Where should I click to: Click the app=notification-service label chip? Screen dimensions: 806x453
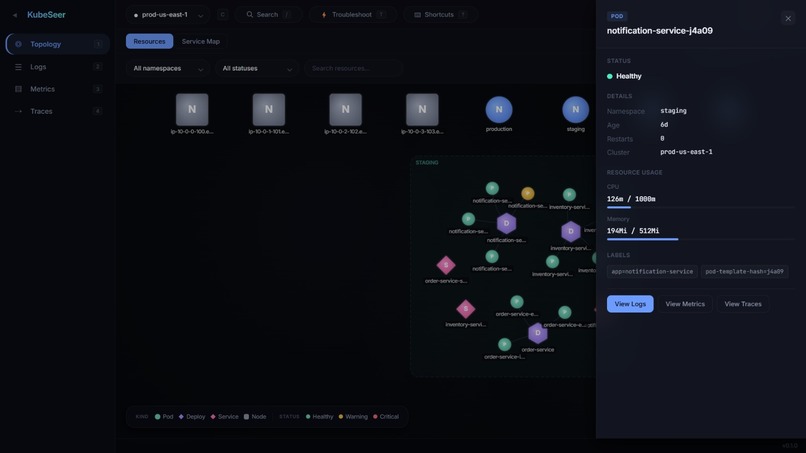(x=652, y=271)
